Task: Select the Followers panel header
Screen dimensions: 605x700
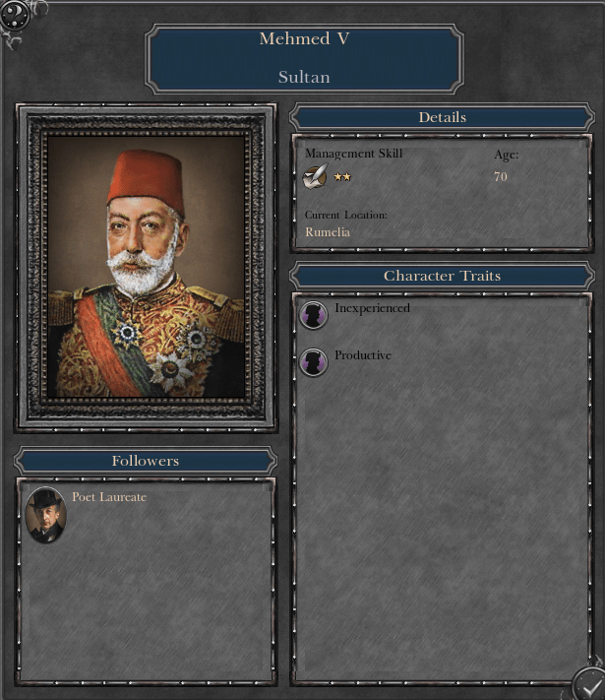Action: [x=146, y=461]
